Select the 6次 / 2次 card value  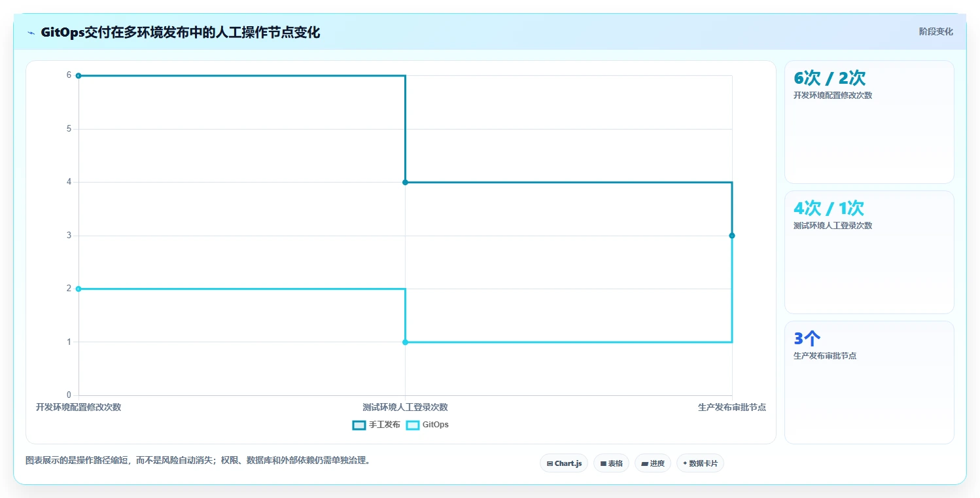click(830, 78)
